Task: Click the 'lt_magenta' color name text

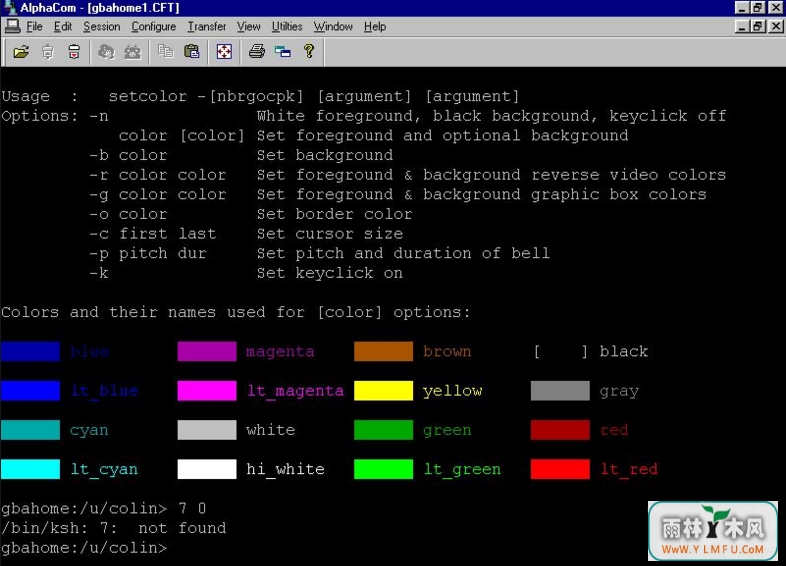Action: tap(296, 391)
